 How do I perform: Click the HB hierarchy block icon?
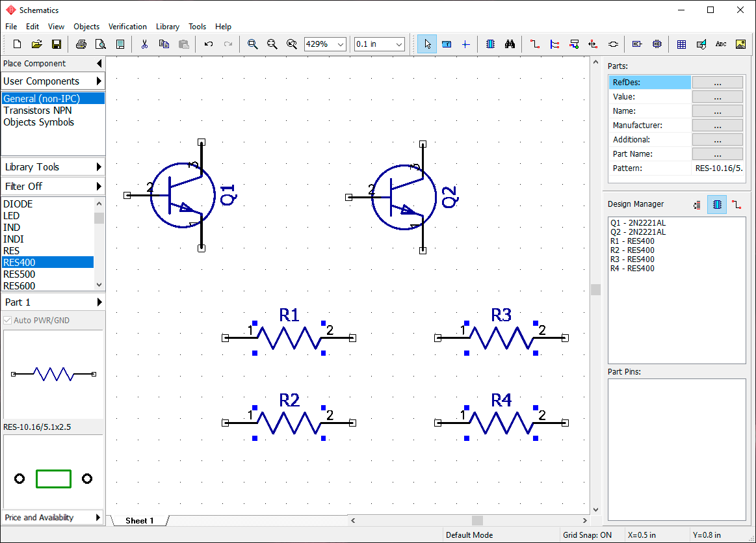657,44
